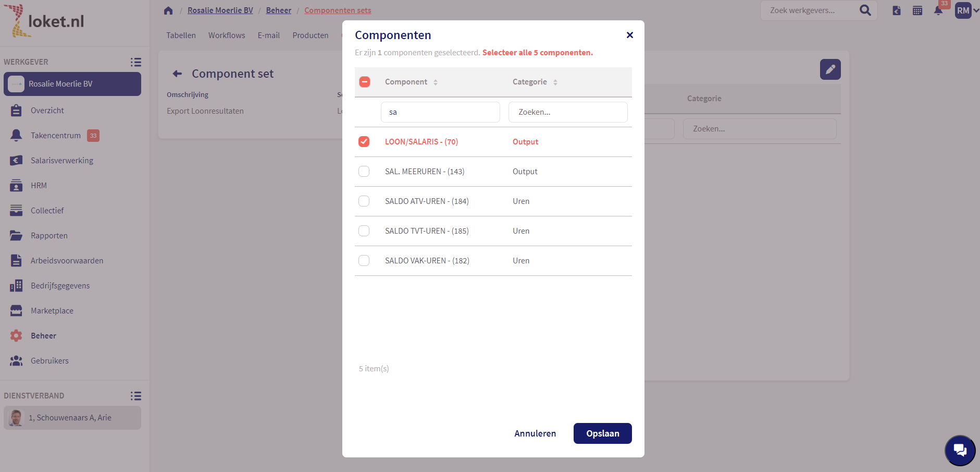Check the SAL. MEERUREN - (143) checkbox
This screenshot has height=472, width=980.
coord(364,172)
